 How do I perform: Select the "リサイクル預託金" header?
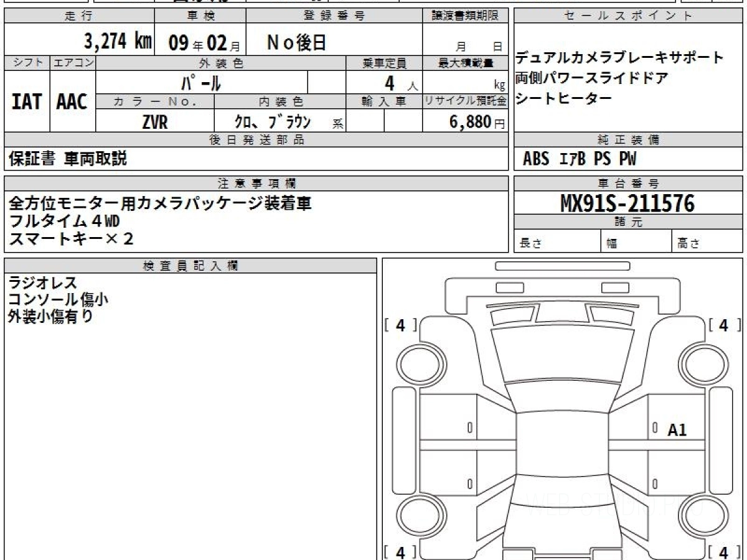(x=465, y=101)
